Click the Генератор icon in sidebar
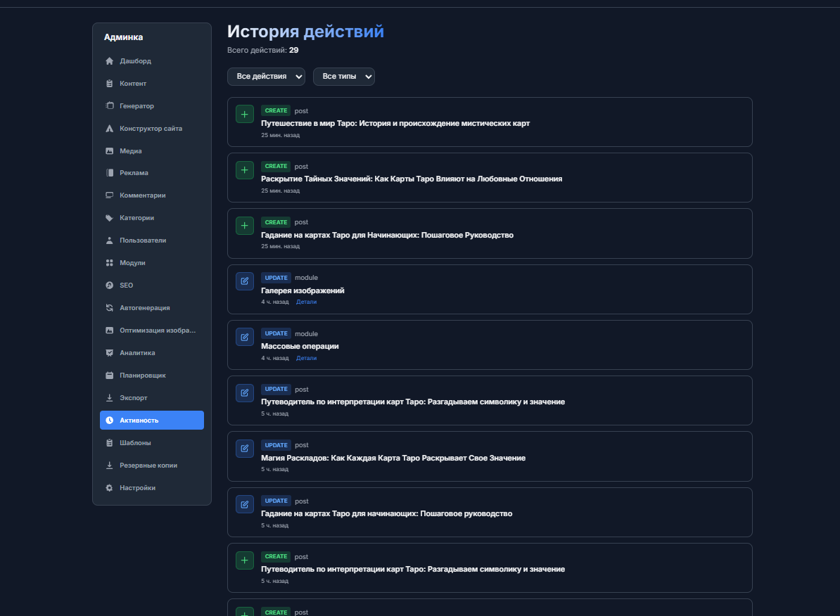Viewport: 840px width, 616px height. [x=109, y=106]
